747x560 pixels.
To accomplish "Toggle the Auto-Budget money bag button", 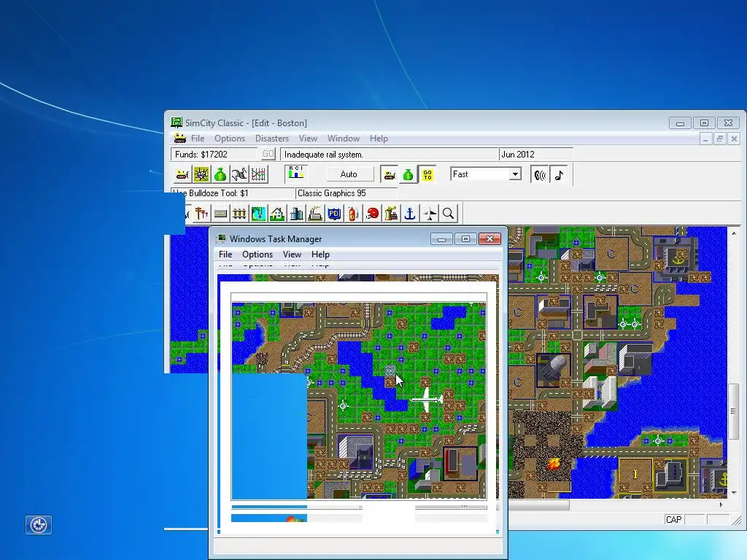I will click(x=409, y=174).
